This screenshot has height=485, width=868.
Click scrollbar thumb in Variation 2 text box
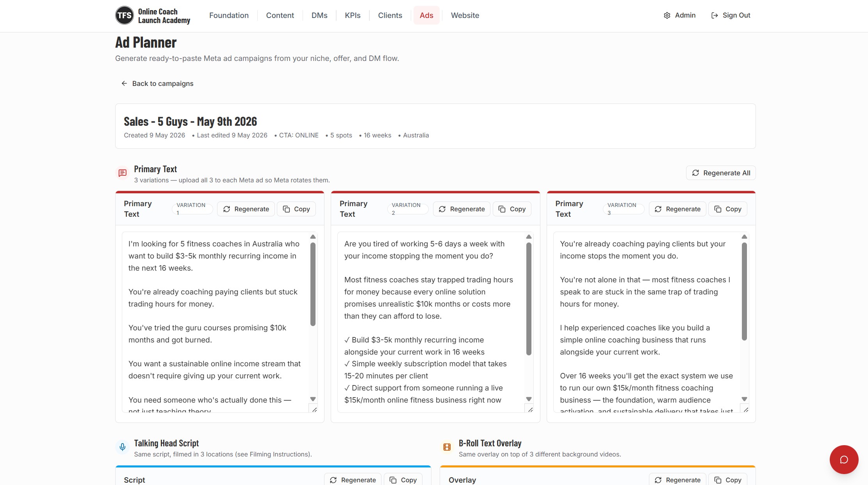[x=529, y=299]
